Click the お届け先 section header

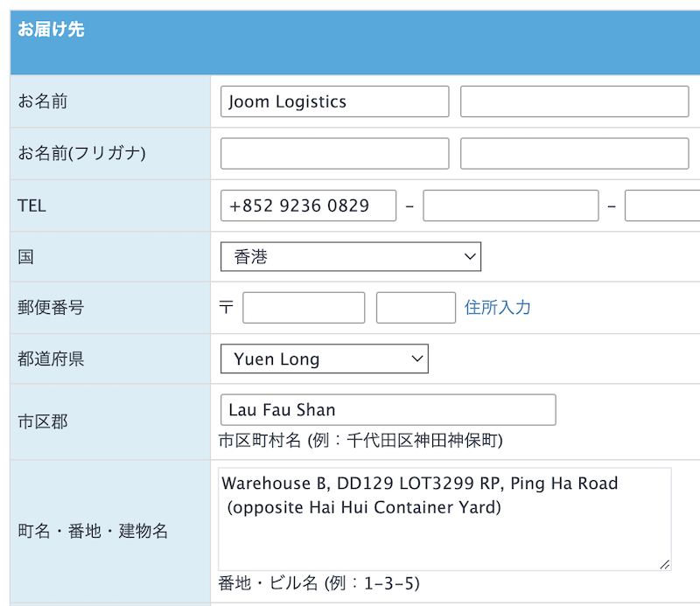click(x=51, y=30)
